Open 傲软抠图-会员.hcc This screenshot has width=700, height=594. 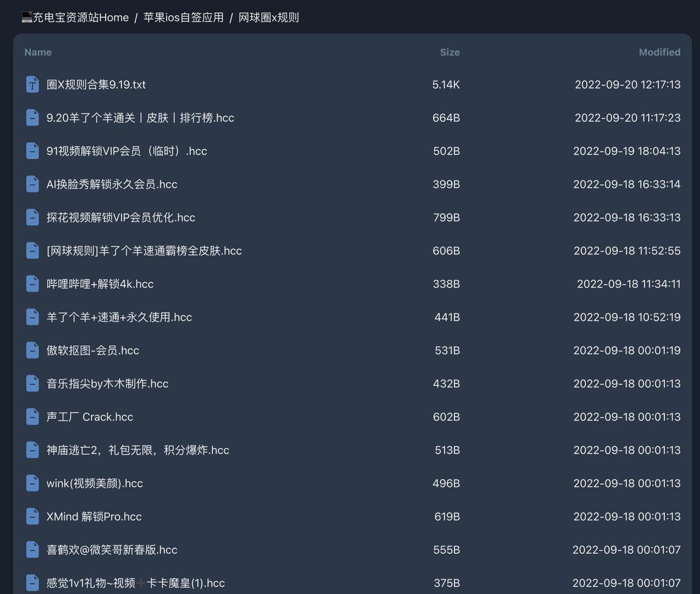(93, 350)
